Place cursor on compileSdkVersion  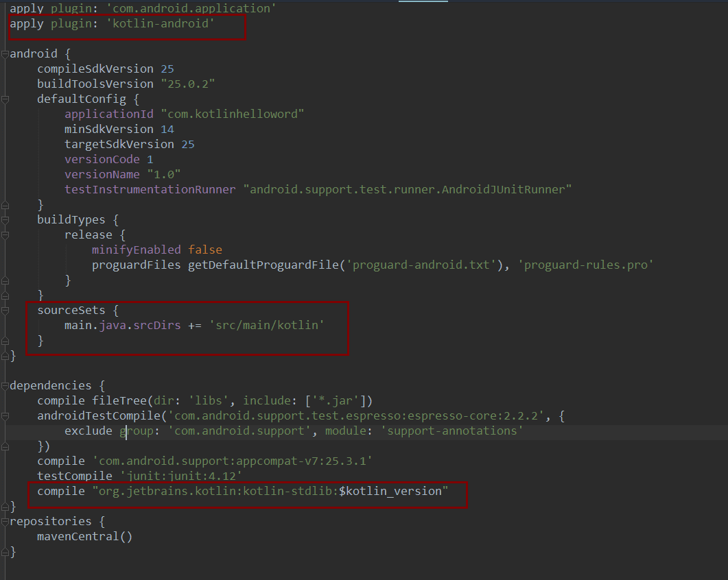coord(95,69)
